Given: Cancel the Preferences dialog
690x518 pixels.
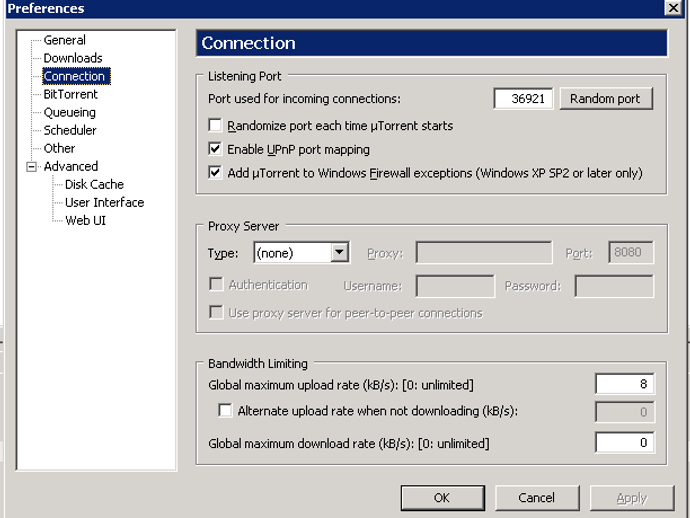Looking at the screenshot, I should click(x=537, y=498).
